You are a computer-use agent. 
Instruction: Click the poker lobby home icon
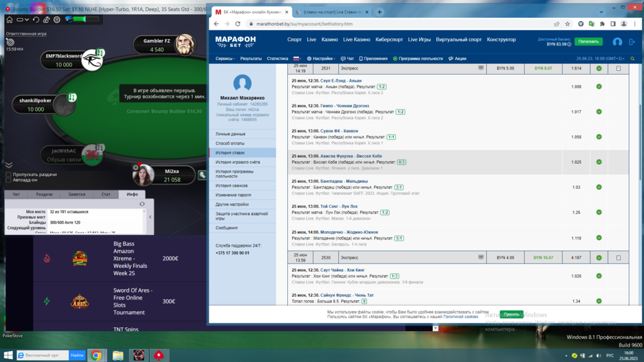pyautogui.click(x=9, y=20)
